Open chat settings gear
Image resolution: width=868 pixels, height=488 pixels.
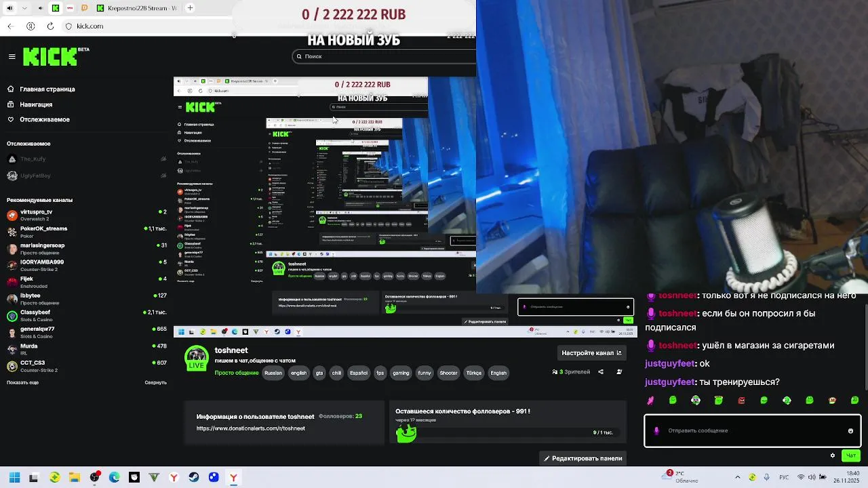coord(833,455)
